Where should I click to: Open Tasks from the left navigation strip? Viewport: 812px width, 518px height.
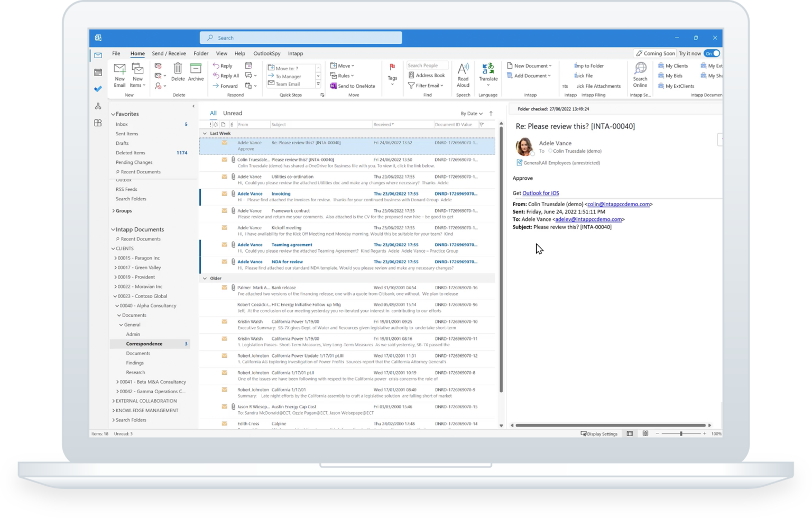click(x=97, y=89)
